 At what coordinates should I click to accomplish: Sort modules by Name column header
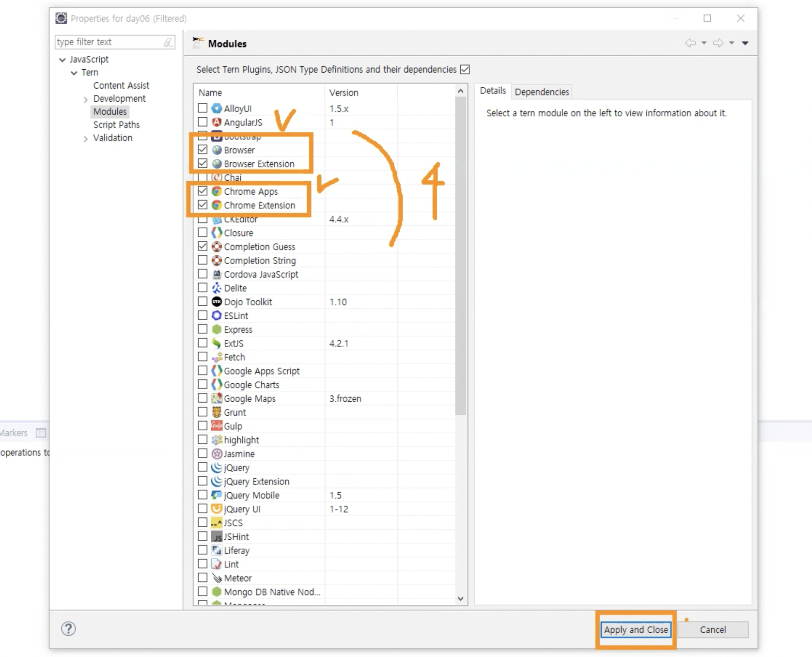[x=259, y=92]
